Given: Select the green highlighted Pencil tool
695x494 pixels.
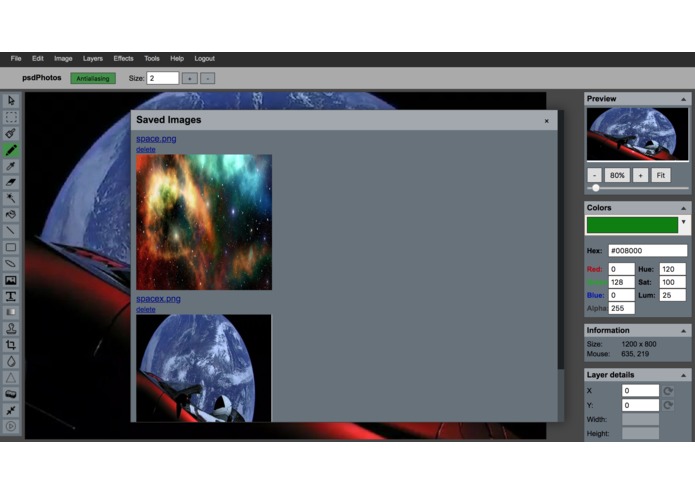Looking at the screenshot, I should (11, 150).
